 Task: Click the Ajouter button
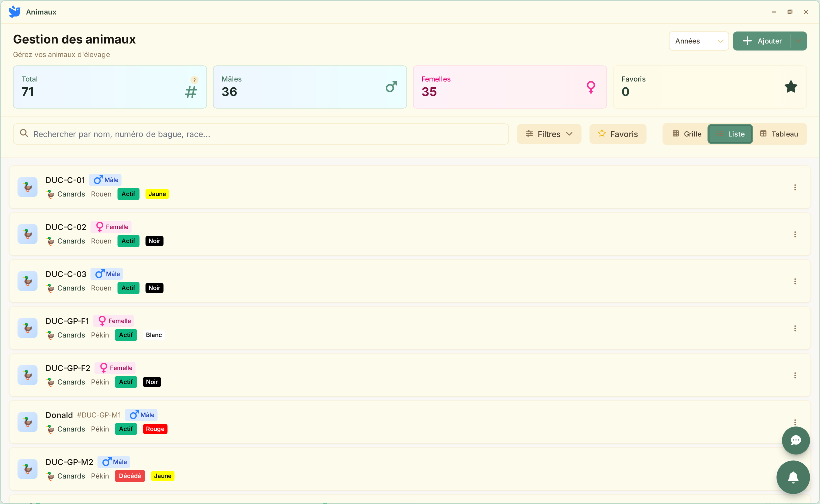pyautogui.click(x=762, y=41)
